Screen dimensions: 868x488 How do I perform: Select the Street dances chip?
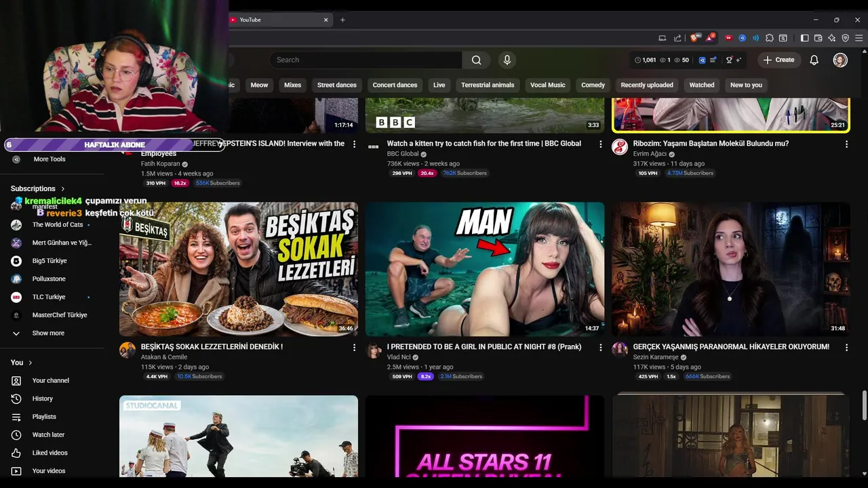click(x=336, y=85)
